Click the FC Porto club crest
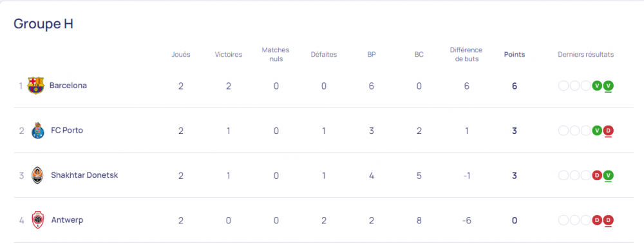 (38, 131)
